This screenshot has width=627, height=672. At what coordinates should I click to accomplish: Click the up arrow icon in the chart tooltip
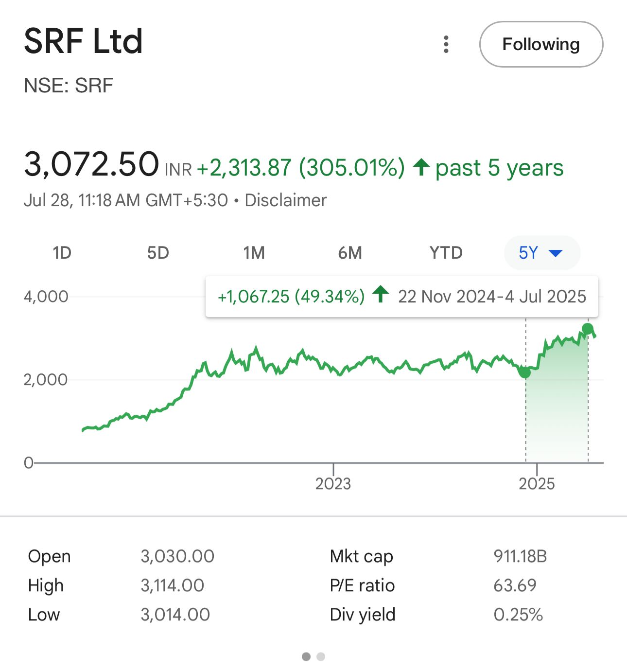point(381,294)
